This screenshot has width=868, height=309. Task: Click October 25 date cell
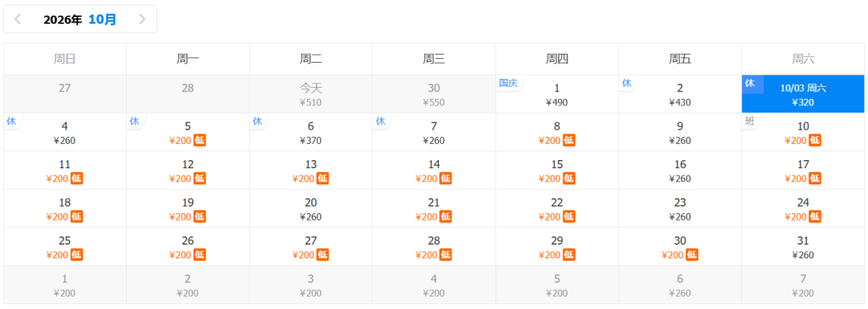pos(65,247)
